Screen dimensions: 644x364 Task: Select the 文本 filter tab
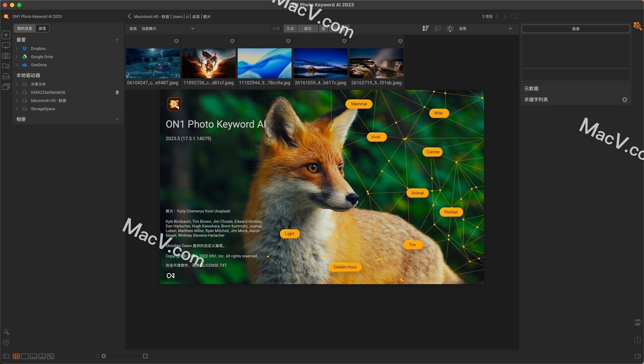(x=290, y=29)
